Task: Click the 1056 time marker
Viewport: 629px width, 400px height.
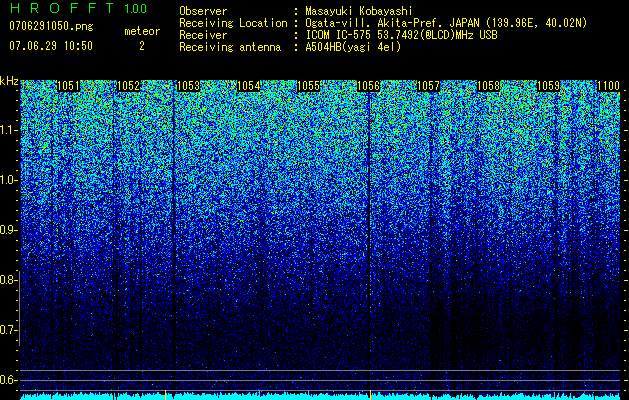Action: pyautogui.click(x=368, y=86)
